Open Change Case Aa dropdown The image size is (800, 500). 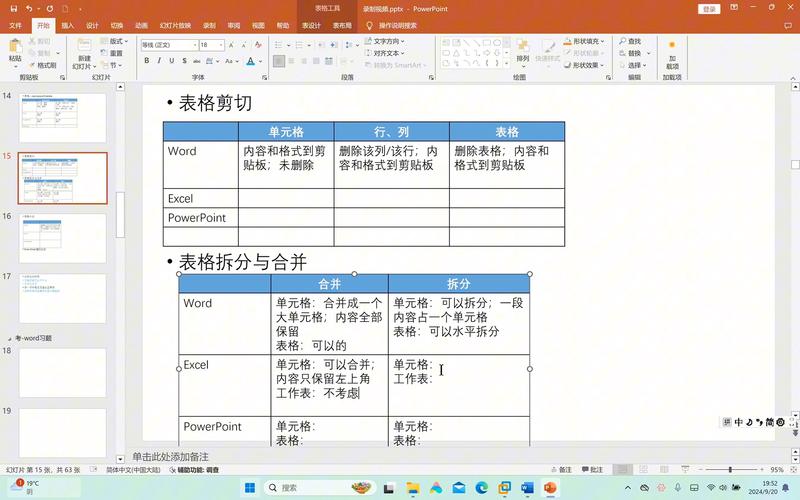tap(232, 61)
